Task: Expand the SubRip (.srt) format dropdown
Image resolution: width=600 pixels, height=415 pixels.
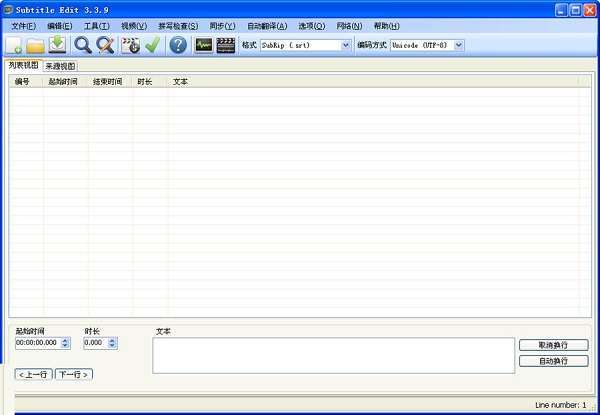Action: point(346,45)
